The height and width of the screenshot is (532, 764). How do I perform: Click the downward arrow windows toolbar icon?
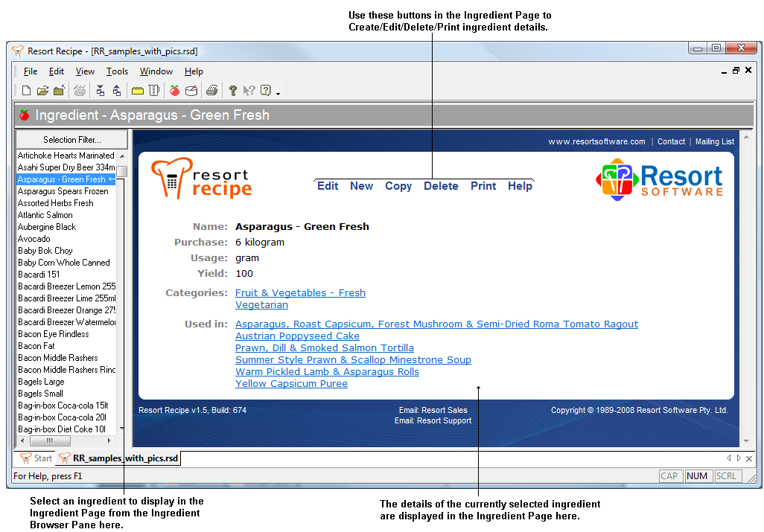101,91
